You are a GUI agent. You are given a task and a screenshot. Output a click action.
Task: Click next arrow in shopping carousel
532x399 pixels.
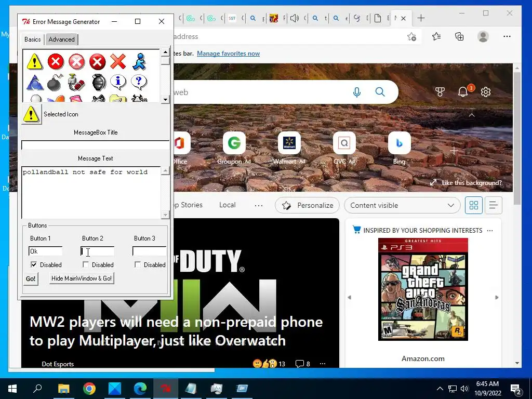[497, 298]
